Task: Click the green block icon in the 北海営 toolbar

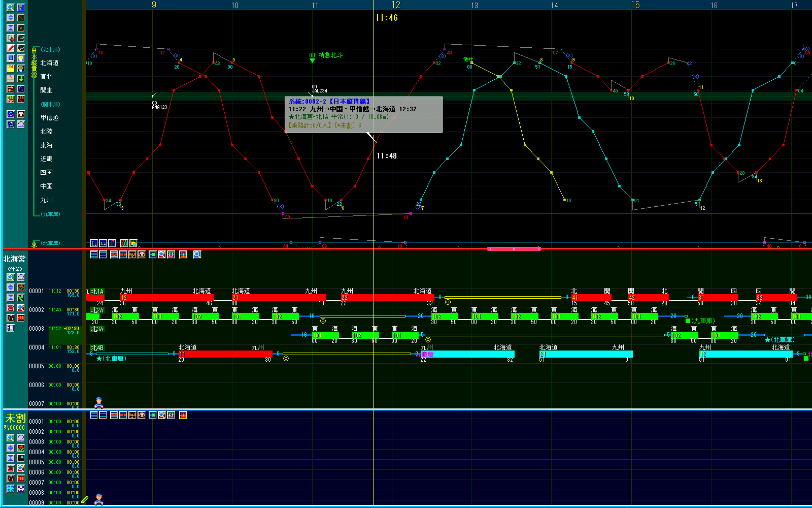Action: pyautogui.click(x=153, y=255)
